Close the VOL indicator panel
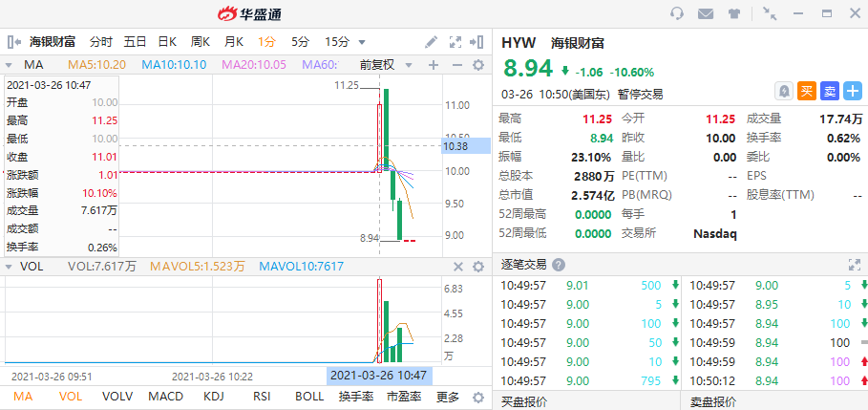 click(x=457, y=267)
